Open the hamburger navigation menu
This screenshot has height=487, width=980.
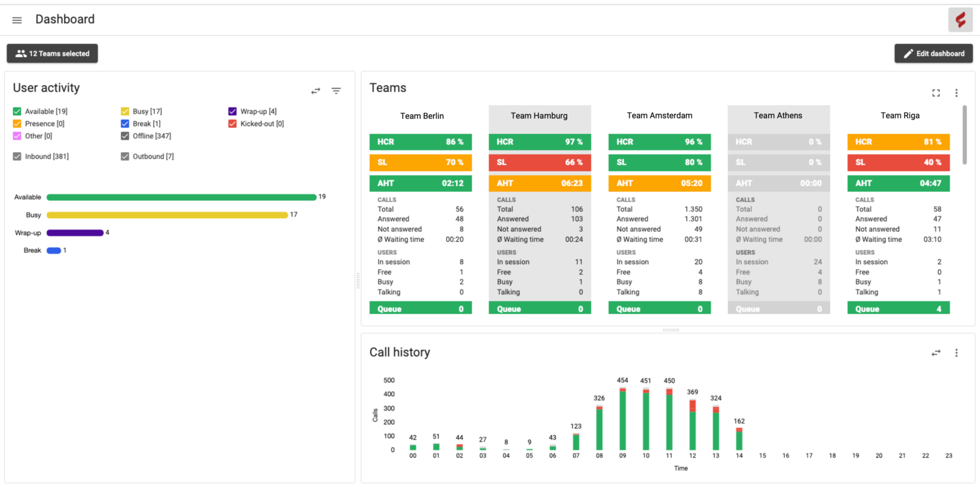(17, 20)
